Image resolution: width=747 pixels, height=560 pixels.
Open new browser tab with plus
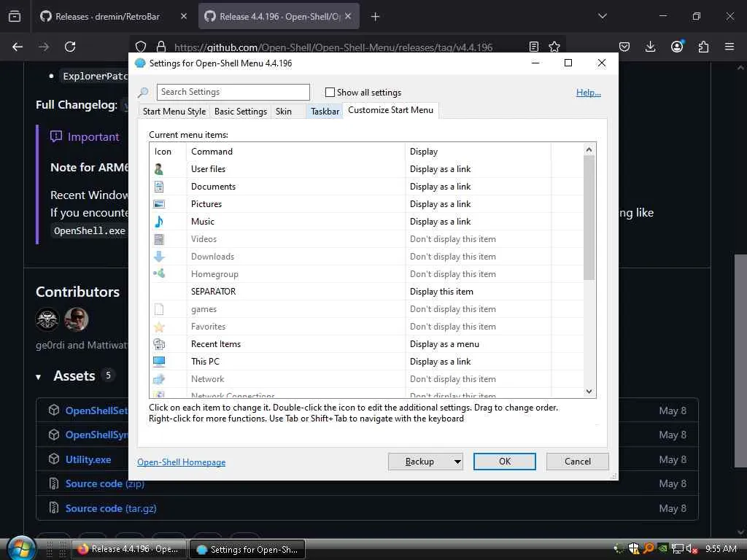pyautogui.click(x=376, y=17)
